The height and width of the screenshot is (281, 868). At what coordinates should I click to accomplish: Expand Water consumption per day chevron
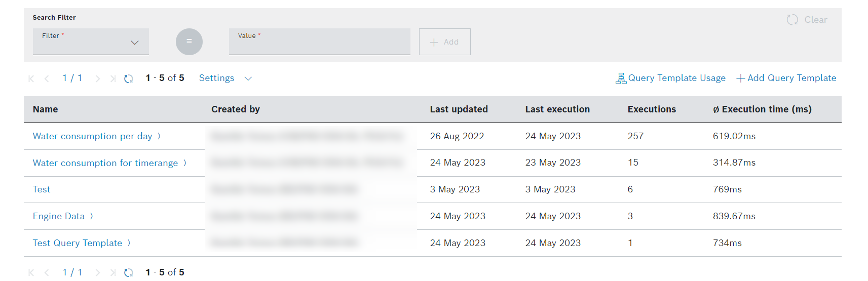click(159, 136)
